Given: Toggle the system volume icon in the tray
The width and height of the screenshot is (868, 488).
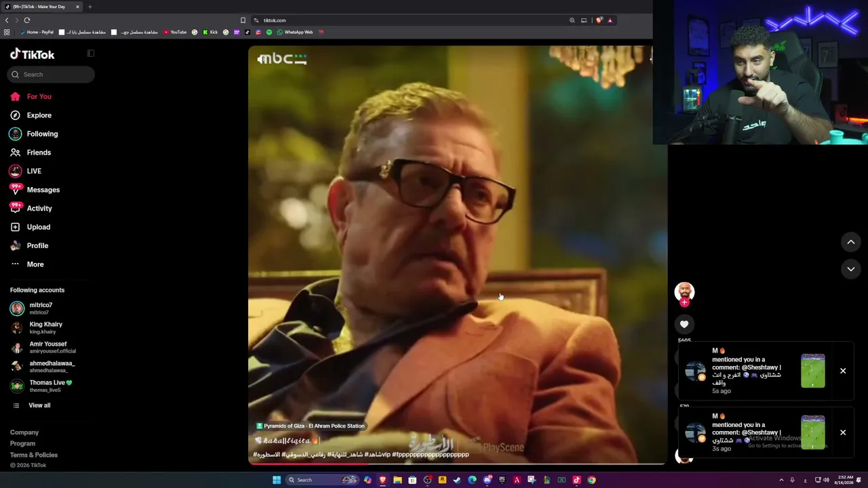Looking at the screenshot, I should 826,480.
